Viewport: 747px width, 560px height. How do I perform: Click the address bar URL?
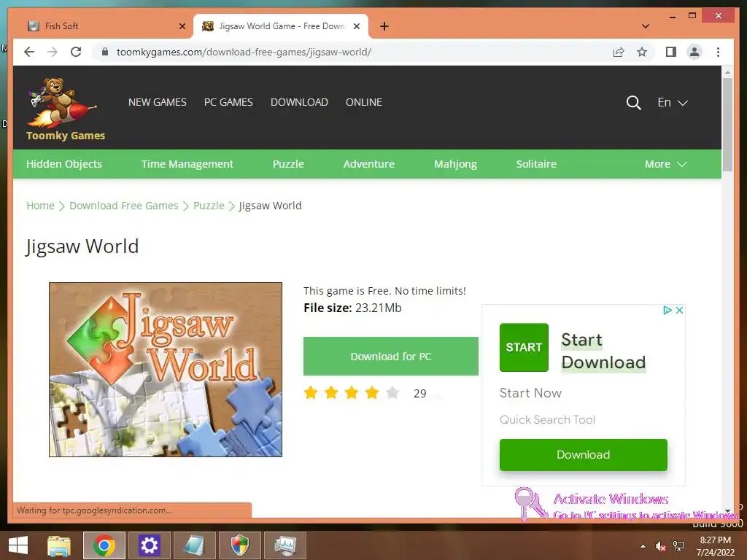click(x=244, y=52)
